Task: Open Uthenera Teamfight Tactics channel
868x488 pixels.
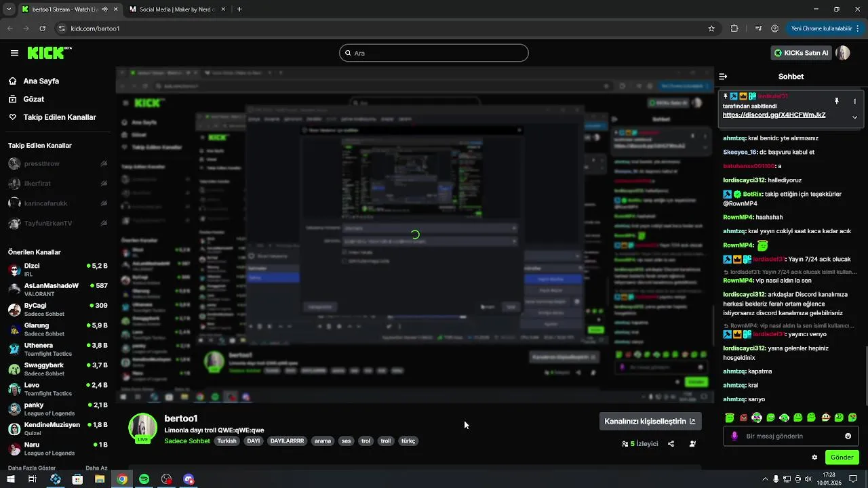Action: click(57, 349)
